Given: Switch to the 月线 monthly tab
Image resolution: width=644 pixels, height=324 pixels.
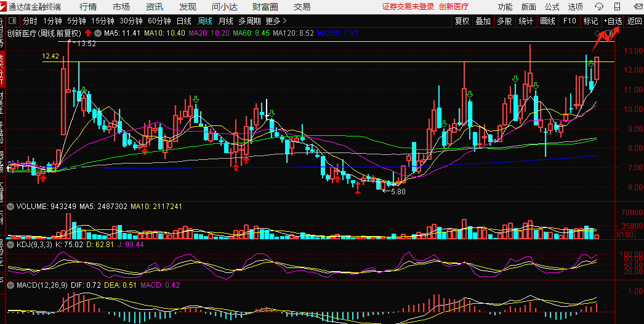Looking at the screenshot, I should tap(226, 22).
